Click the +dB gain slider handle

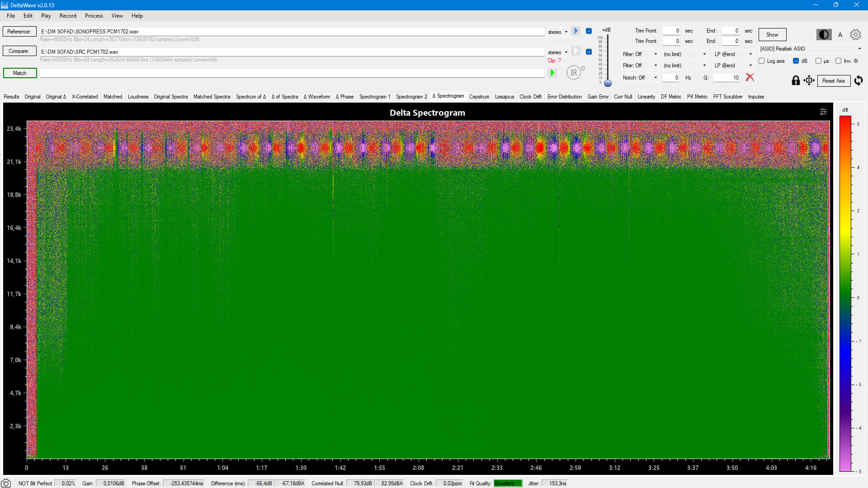point(608,83)
